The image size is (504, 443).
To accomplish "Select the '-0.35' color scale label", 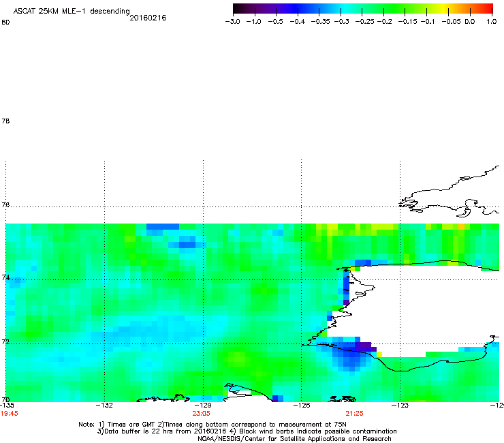I will click(321, 22).
